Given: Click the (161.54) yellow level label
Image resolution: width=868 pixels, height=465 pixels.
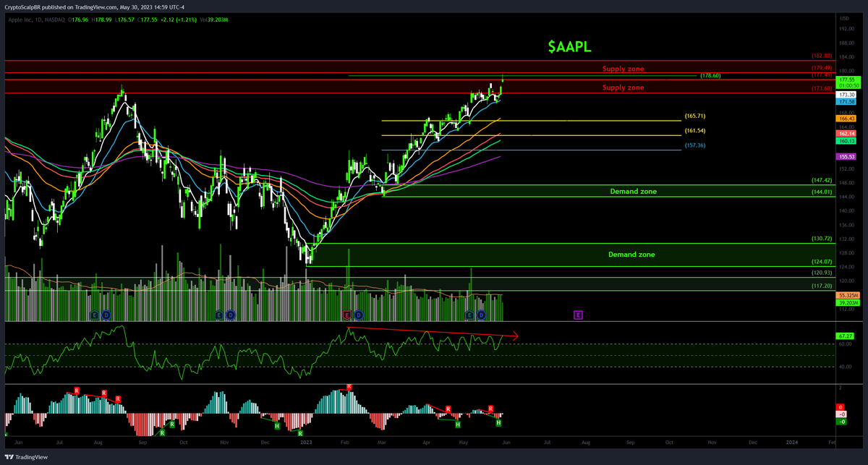Looking at the screenshot, I should pyautogui.click(x=695, y=131).
